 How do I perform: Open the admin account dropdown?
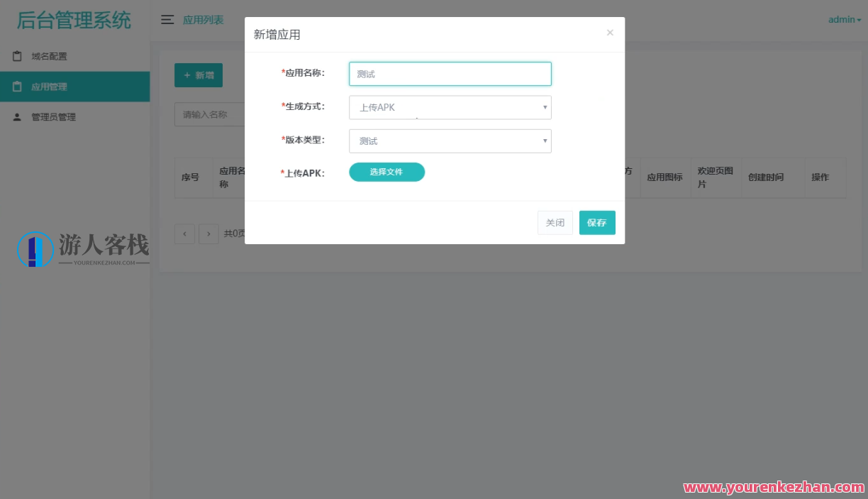coord(844,19)
